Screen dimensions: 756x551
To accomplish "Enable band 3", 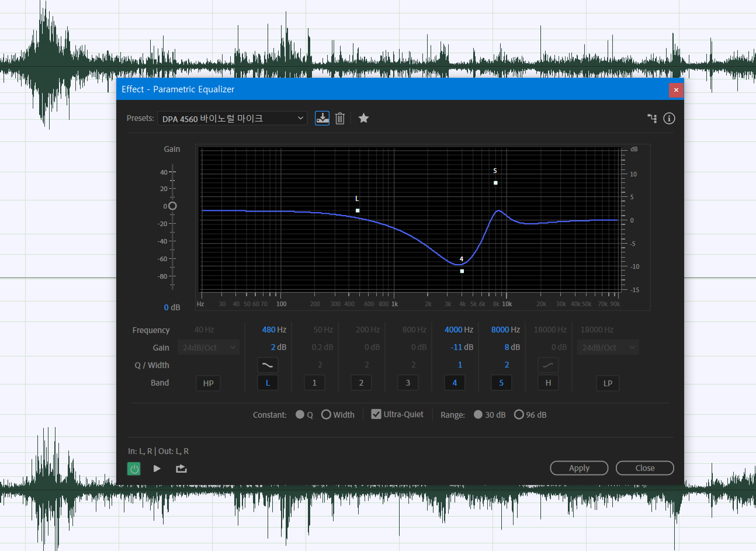I will pos(408,383).
